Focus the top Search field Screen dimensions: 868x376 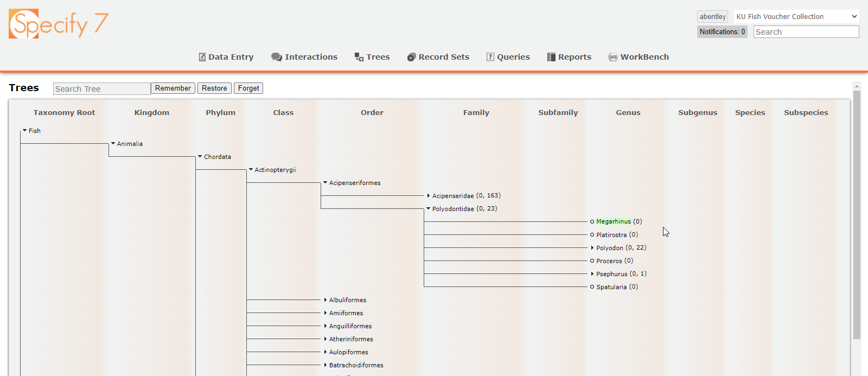click(x=806, y=32)
